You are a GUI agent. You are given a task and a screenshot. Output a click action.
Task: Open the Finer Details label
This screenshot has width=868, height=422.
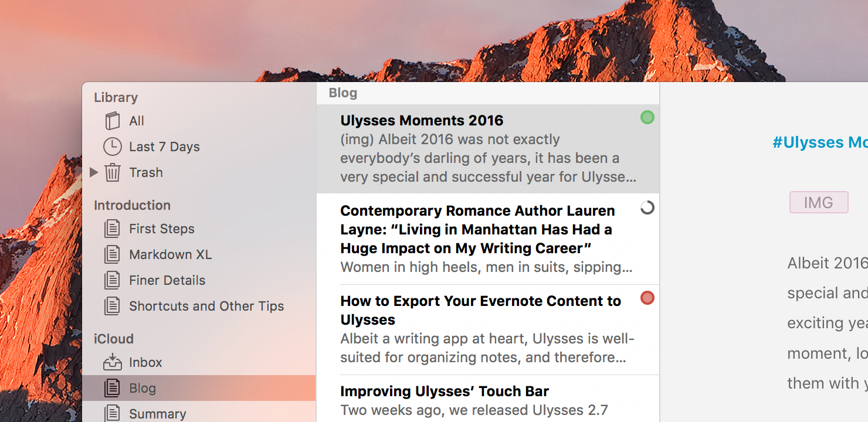click(167, 280)
